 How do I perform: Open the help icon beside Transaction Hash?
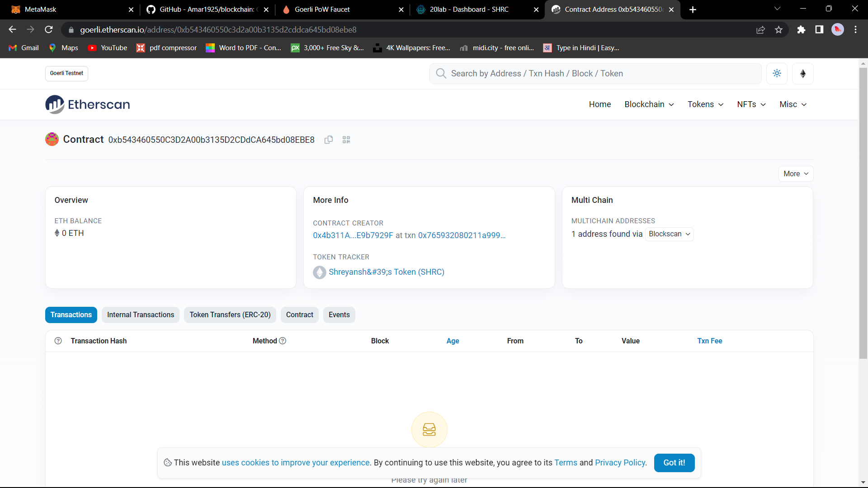[x=58, y=341]
